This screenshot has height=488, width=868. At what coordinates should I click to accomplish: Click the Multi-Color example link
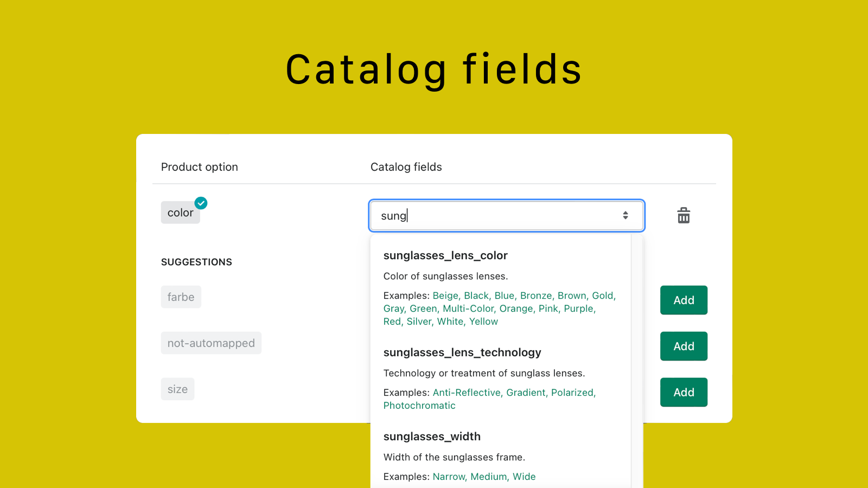[469, 308]
